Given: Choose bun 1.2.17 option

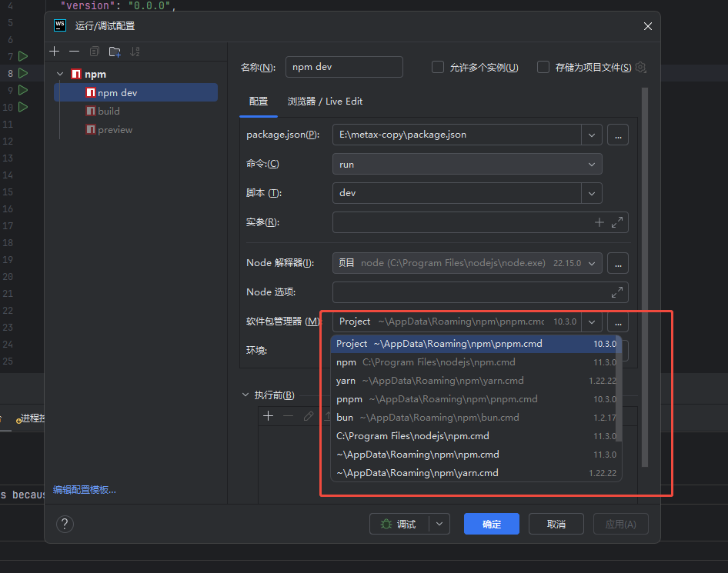Looking at the screenshot, I should click(473, 418).
